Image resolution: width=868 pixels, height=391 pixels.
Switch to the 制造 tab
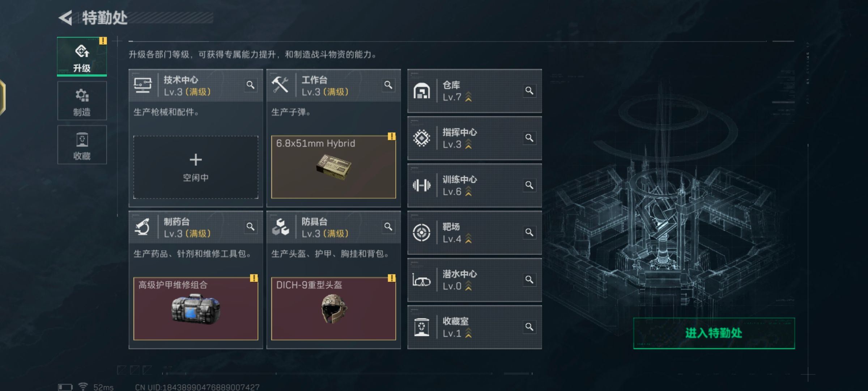click(82, 101)
